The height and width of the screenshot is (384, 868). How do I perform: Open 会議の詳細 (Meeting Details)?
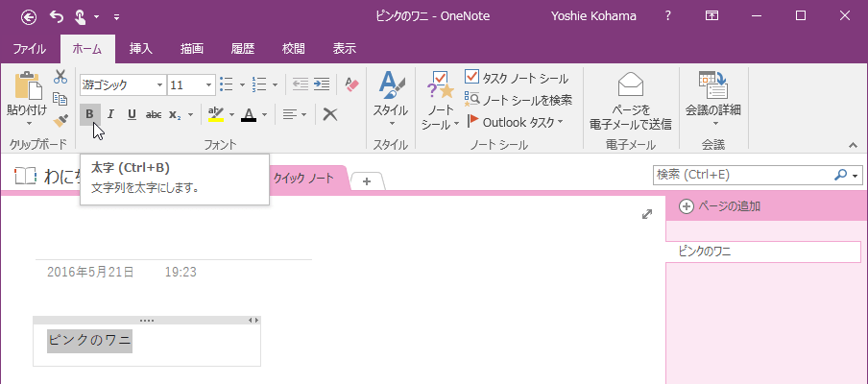tap(713, 100)
